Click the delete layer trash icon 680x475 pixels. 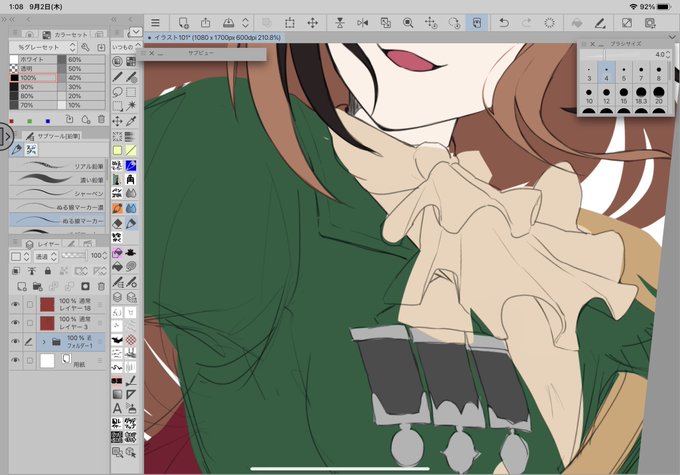(101, 286)
